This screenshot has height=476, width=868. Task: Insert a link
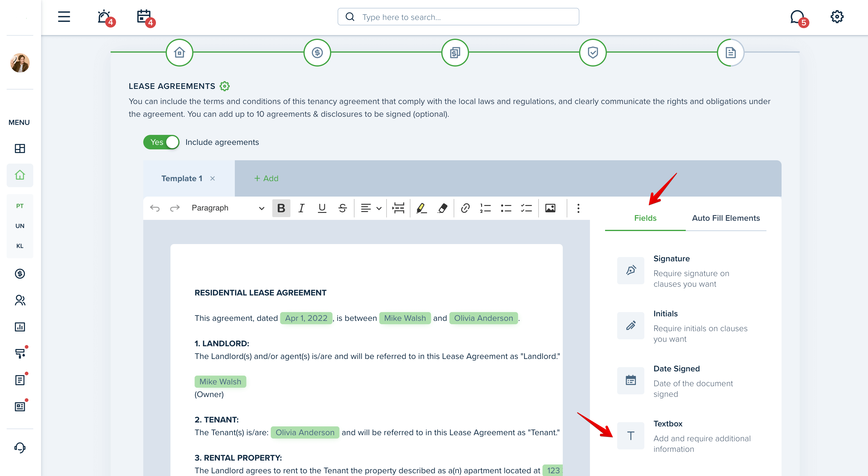coord(465,208)
